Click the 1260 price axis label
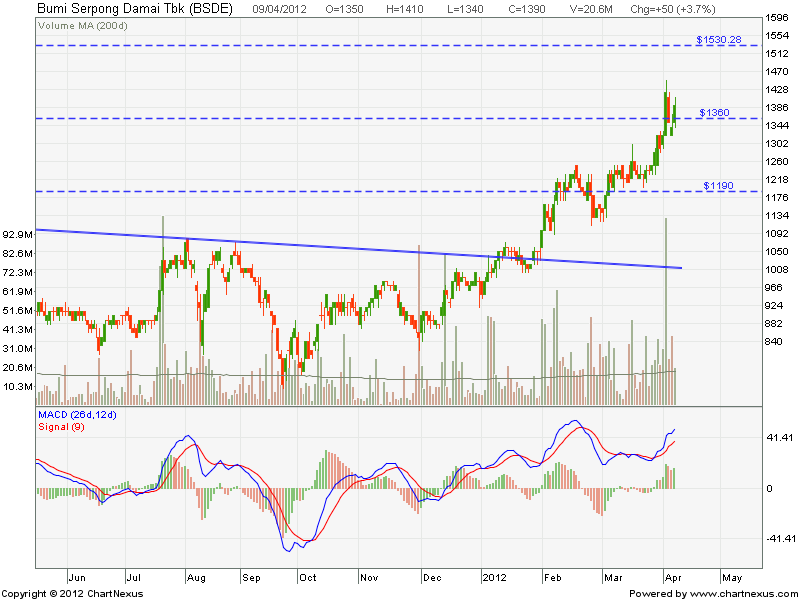Viewport: 800px width, 600px height. pos(777,162)
